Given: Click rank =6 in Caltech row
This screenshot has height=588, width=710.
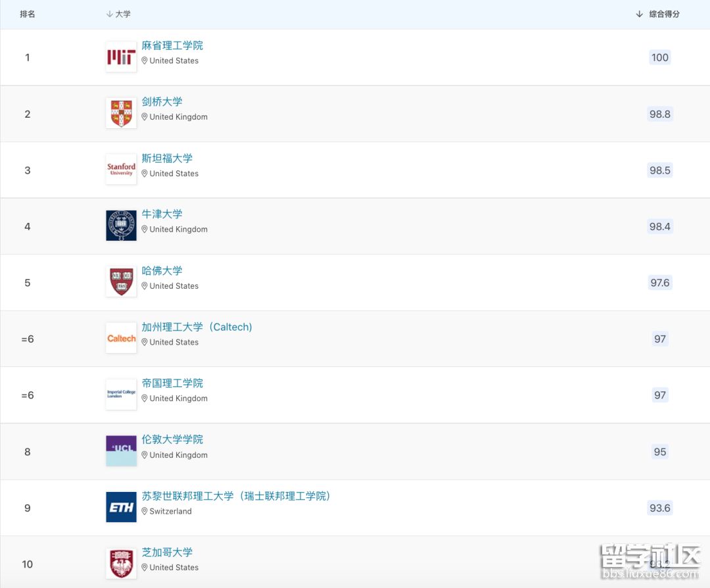Looking at the screenshot, I should tap(28, 339).
